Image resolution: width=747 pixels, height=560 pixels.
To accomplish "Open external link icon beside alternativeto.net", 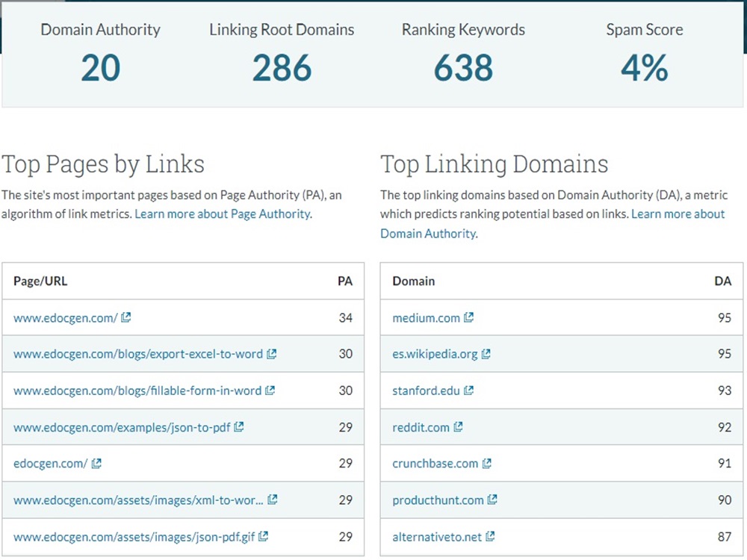I will pyautogui.click(x=490, y=537).
